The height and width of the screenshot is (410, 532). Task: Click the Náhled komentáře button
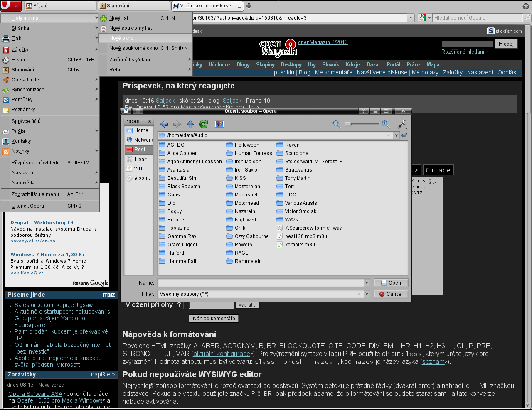coord(214,319)
